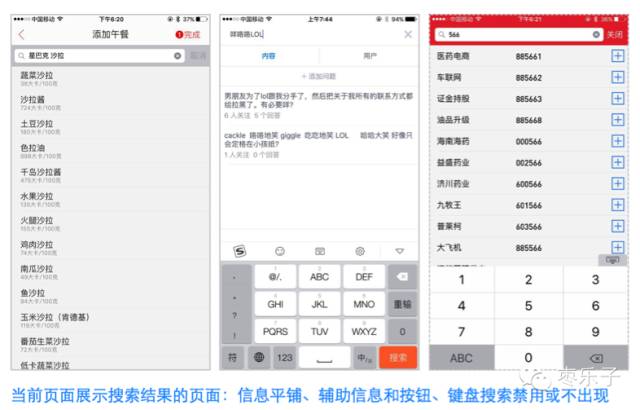Clear the 星巴克 沙拉 search field
The width and height of the screenshot is (640, 410).
tap(178, 56)
